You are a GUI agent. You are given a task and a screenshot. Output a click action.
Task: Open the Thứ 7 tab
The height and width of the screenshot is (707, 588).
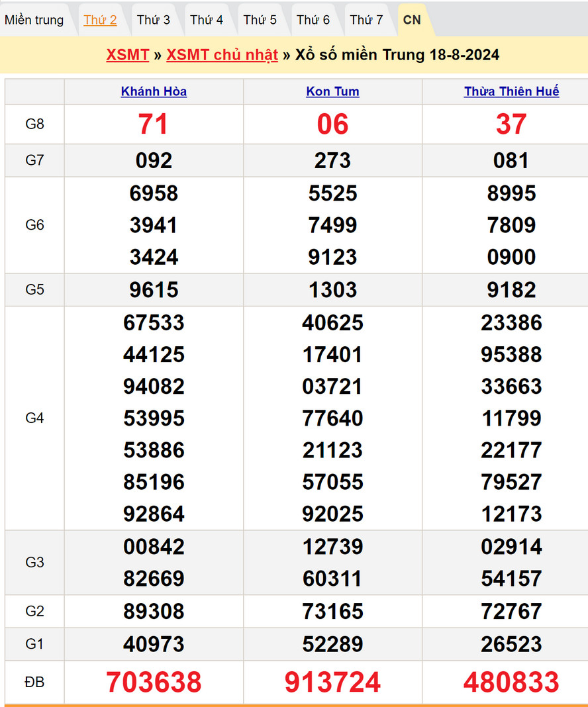366,20
